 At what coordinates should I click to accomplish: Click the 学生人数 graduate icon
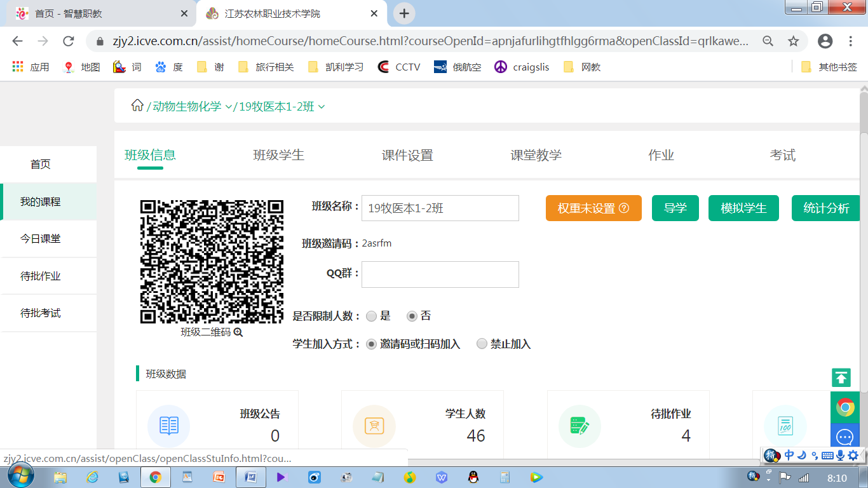coord(374,426)
